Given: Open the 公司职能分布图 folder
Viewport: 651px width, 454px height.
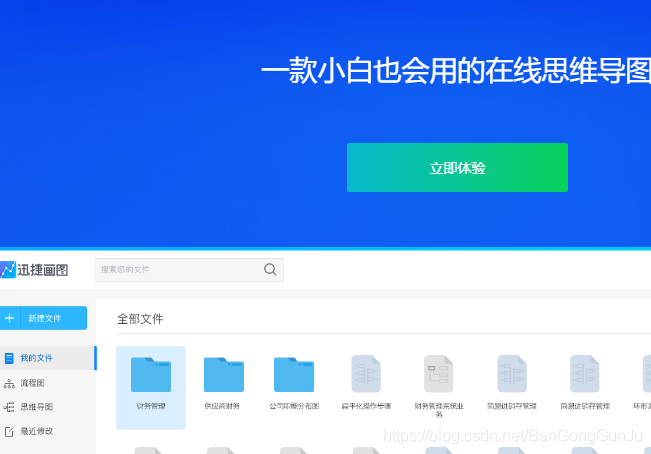Looking at the screenshot, I should (294, 382).
